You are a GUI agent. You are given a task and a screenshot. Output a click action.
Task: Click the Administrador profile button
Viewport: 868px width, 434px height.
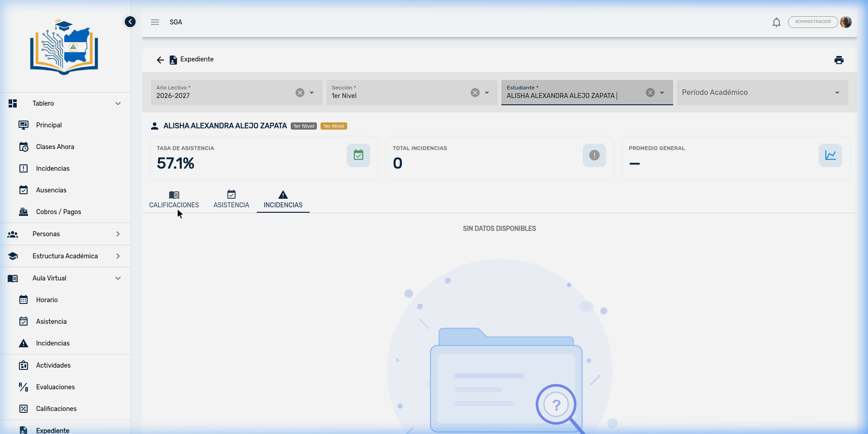tap(812, 22)
